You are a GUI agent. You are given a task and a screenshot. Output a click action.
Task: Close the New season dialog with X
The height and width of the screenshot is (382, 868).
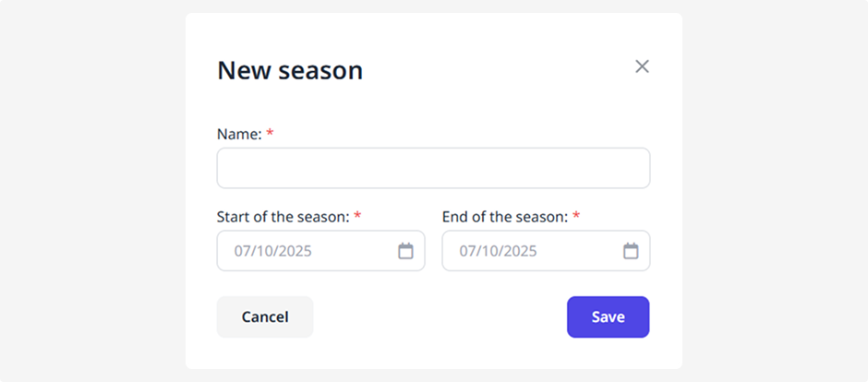pyautogui.click(x=642, y=66)
